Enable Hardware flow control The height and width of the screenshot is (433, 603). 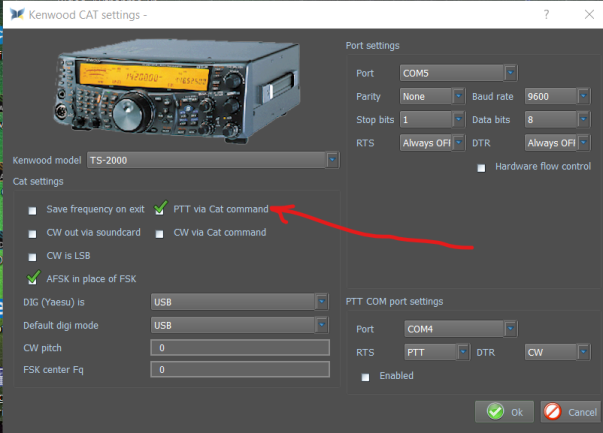(482, 167)
